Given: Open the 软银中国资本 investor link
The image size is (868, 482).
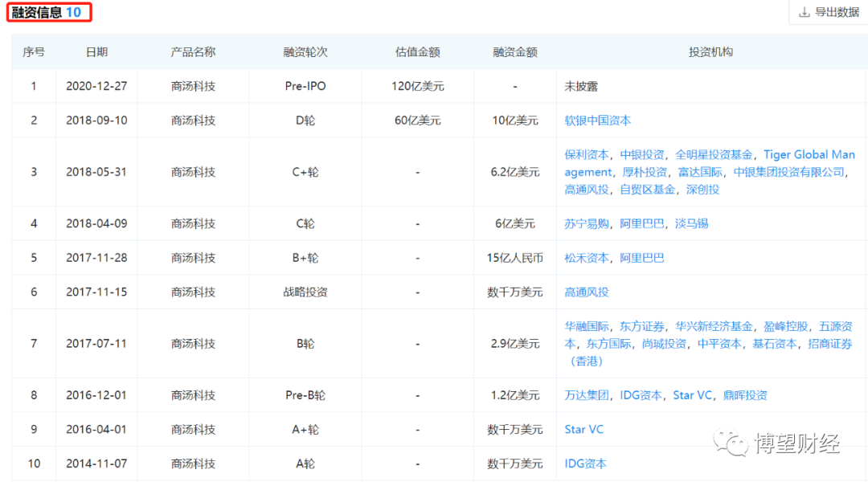Looking at the screenshot, I should pos(597,120).
